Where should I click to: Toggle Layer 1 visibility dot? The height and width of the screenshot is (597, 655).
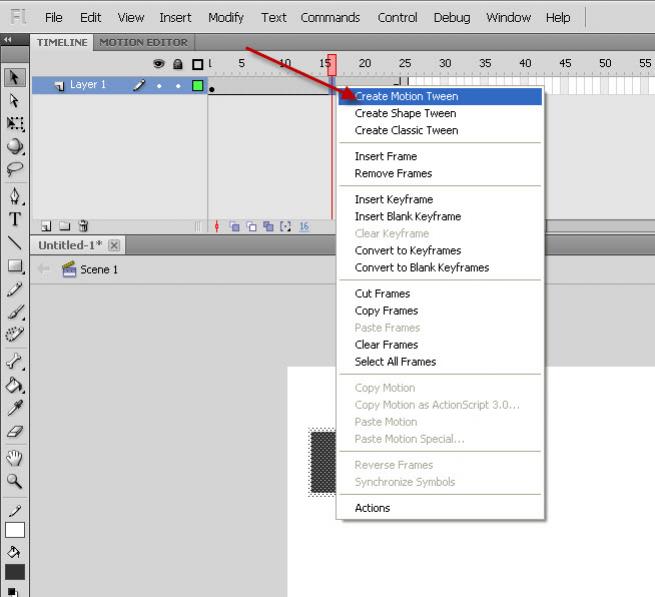159,86
